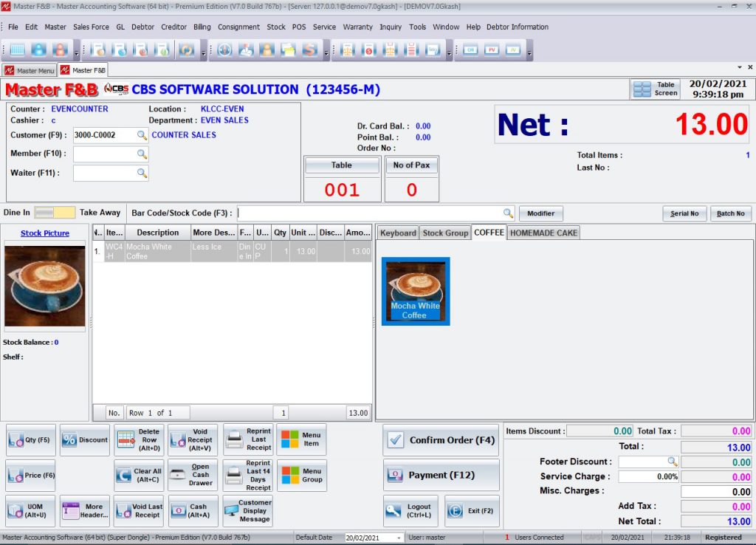The width and height of the screenshot is (756, 545).
Task: Click the Modifier button
Action: (540, 213)
